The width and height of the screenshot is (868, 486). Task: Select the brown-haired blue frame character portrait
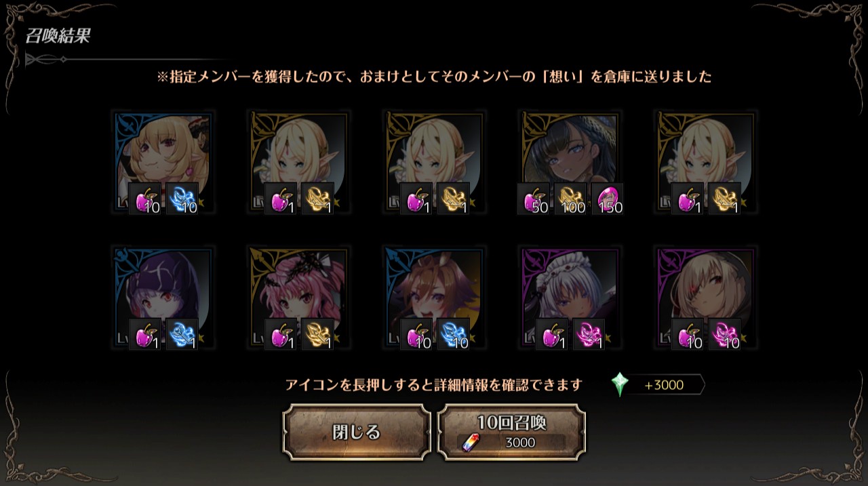pyautogui.click(x=434, y=298)
